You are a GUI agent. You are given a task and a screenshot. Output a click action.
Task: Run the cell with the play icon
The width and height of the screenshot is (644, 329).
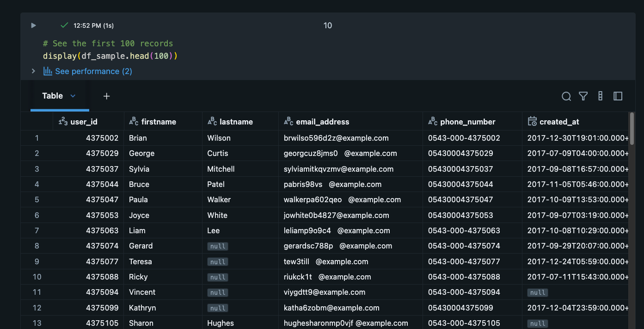[x=33, y=25]
